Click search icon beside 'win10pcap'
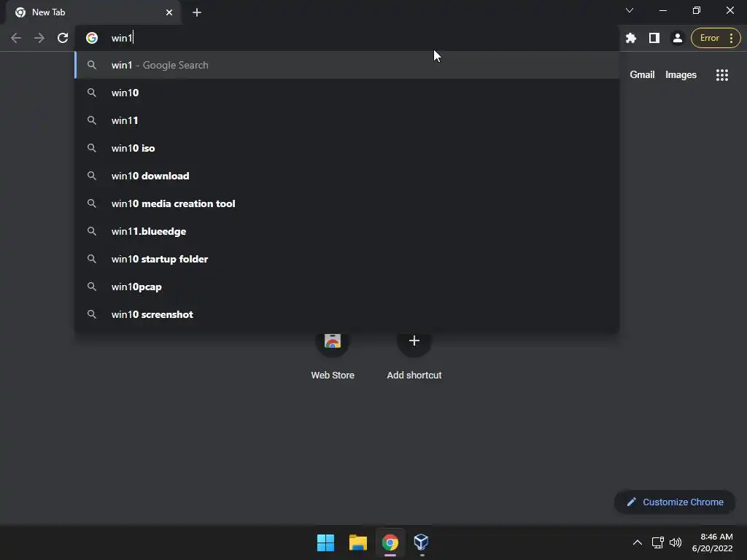Viewport: 747px width, 560px height. pyautogui.click(x=92, y=287)
